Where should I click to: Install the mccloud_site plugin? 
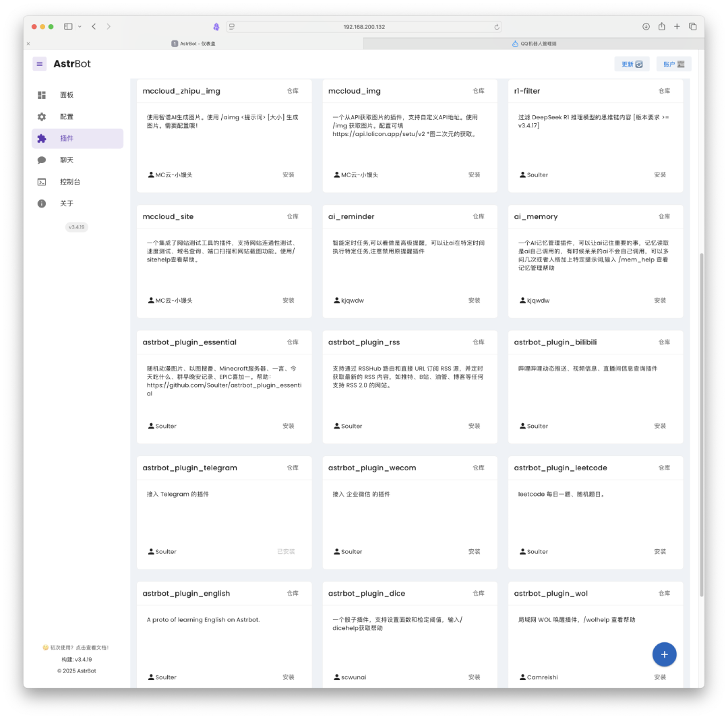(289, 301)
